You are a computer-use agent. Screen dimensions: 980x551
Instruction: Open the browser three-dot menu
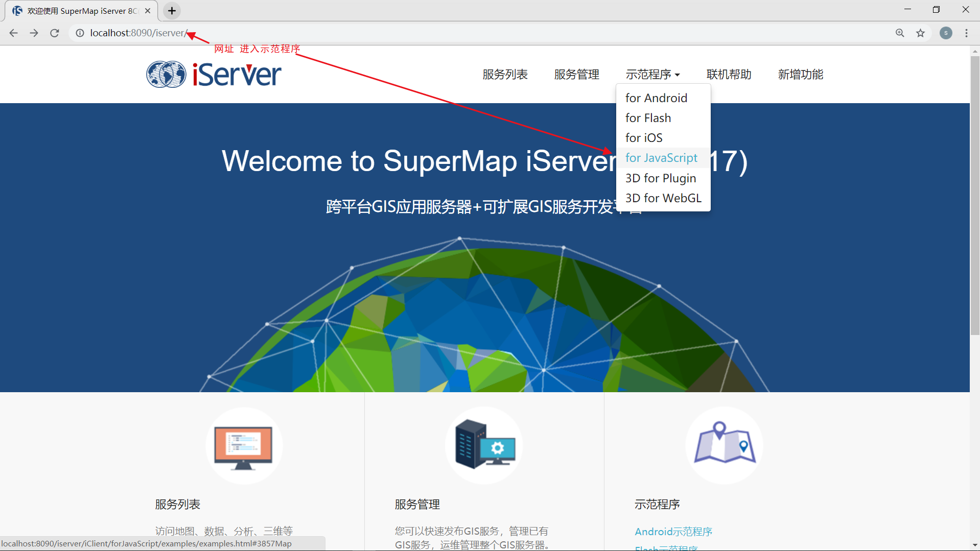[x=966, y=33]
